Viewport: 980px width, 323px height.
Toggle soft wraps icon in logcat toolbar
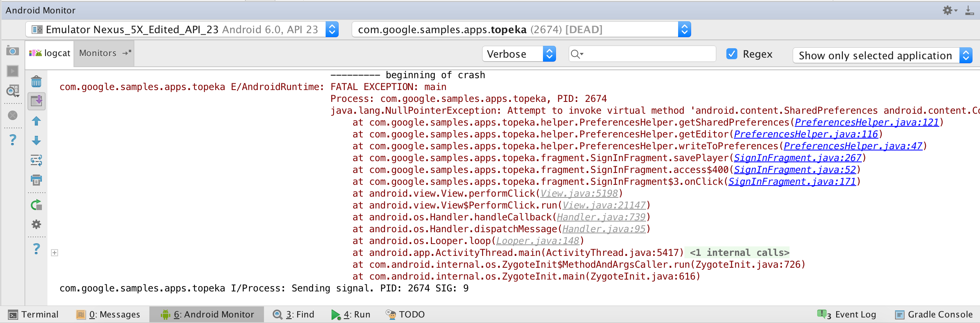(x=36, y=160)
